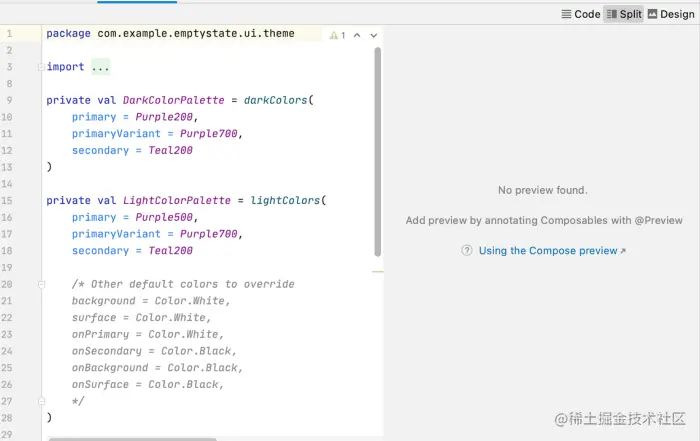This screenshot has width=700, height=441.
Task: Switch editor to Code view
Action: coord(580,14)
